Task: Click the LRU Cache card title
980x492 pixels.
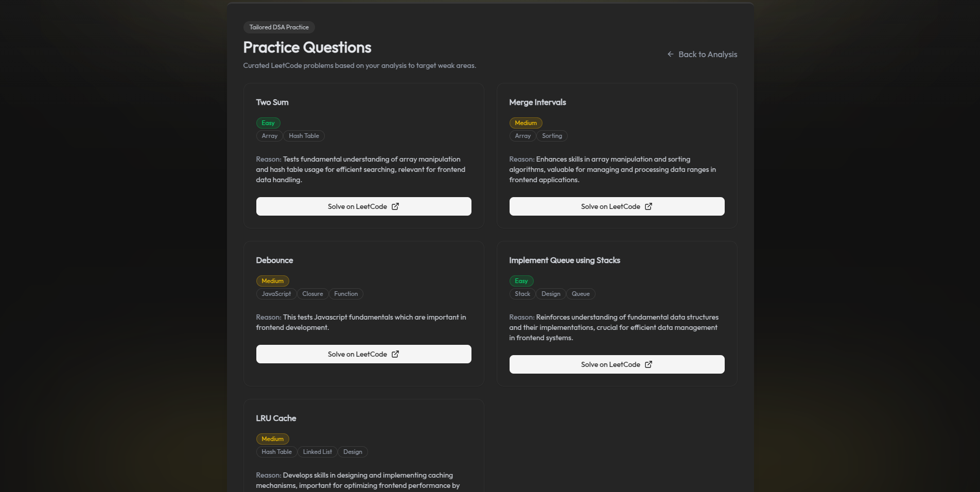Action: pyautogui.click(x=276, y=418)
